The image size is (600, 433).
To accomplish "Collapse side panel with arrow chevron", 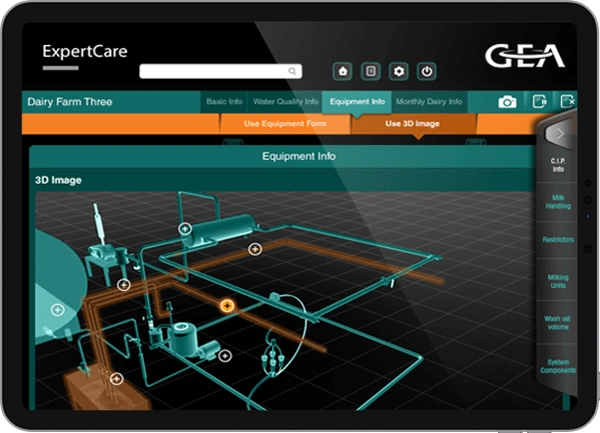I will click(559, 134).
